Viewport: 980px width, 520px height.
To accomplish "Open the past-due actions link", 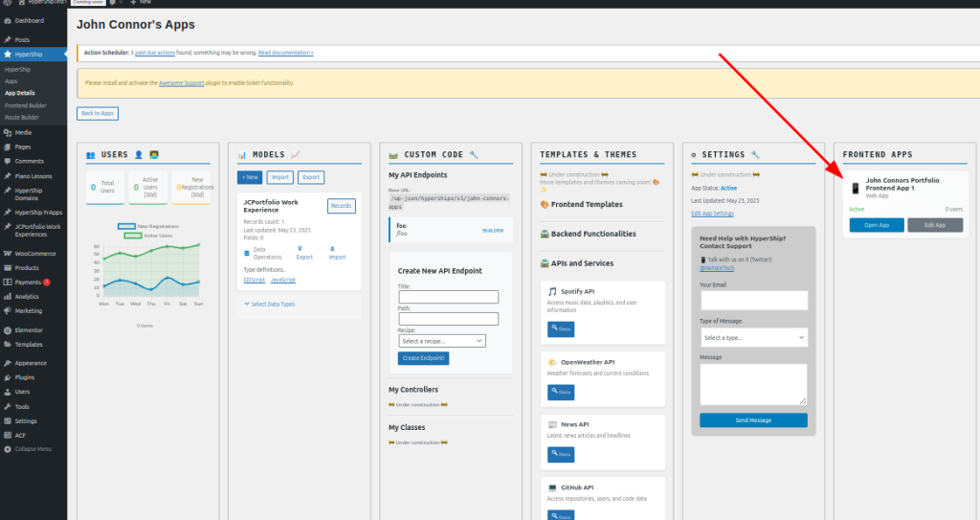I will (x=155, y=53).
